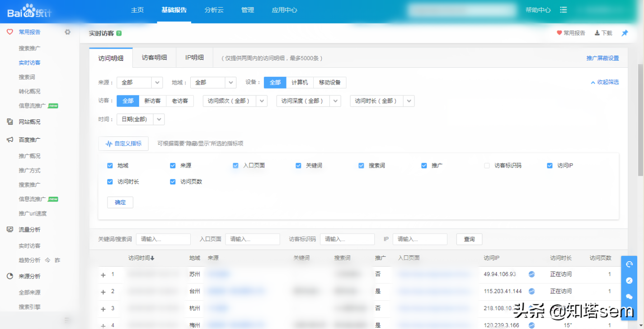The width and height of the screenshot is (644, 329).
Task: Expand row 3 with the plus icon
Action: pyautogui.click(x=103, y=309)
